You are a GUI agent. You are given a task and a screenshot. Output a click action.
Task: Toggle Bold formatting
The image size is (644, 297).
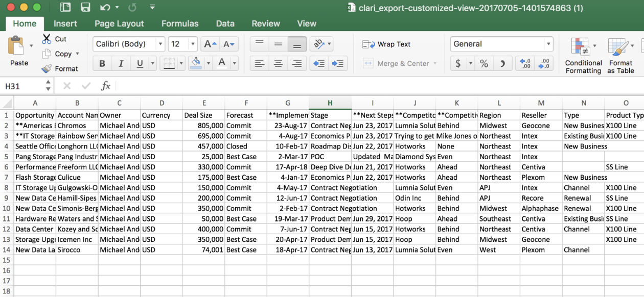102,64
